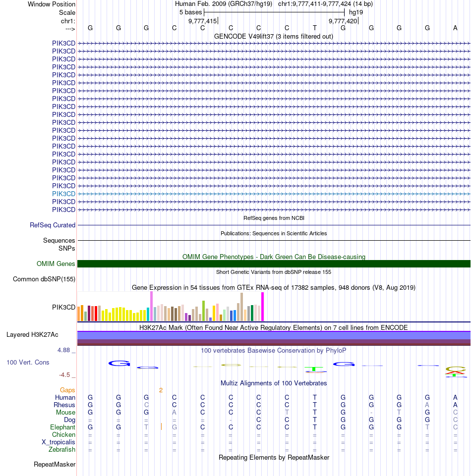Screen dimensions: 471x476
Task: Click the hg19 label beside the scale bar
Action: pos(356,12)
